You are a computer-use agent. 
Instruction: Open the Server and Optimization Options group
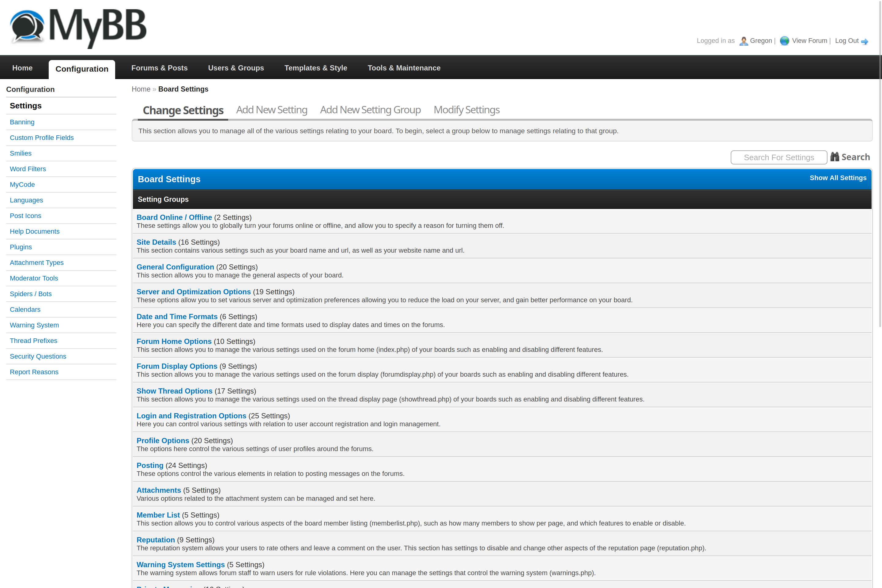click(x=194, y=292)
